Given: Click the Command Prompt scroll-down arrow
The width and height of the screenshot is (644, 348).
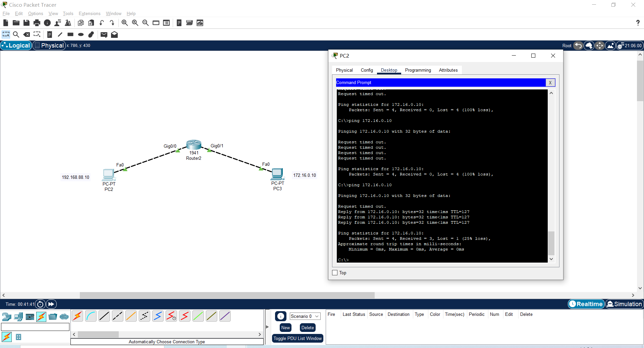Looking at the screenshot, I should 551,259.
